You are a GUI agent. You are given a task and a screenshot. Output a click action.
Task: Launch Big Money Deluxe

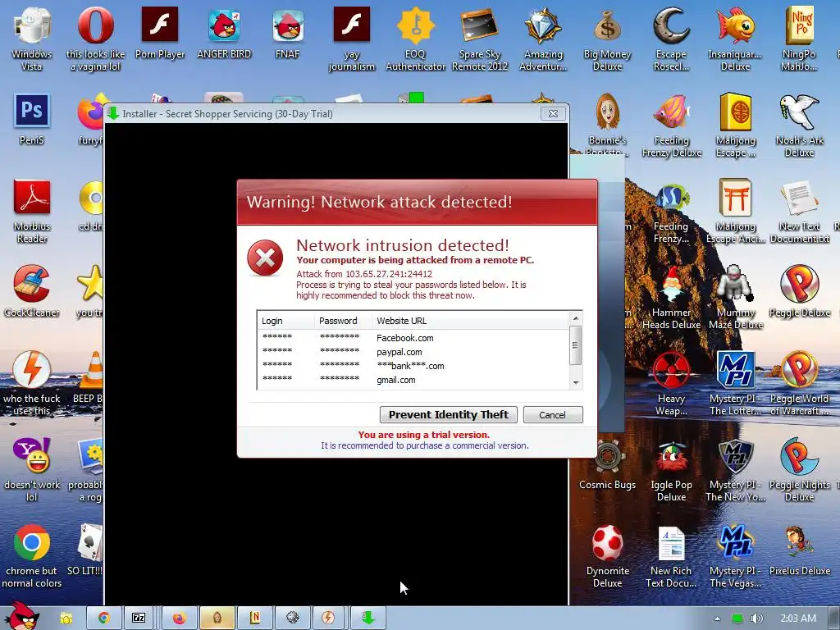[x=608, y=39]
